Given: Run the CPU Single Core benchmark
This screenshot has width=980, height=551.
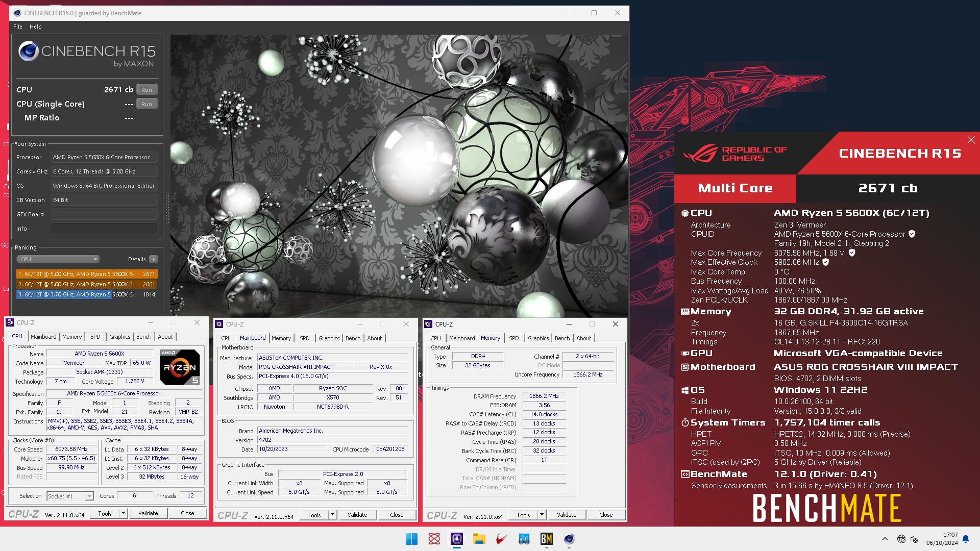Looking at the screenshot, I should click(x=146, y=104).
